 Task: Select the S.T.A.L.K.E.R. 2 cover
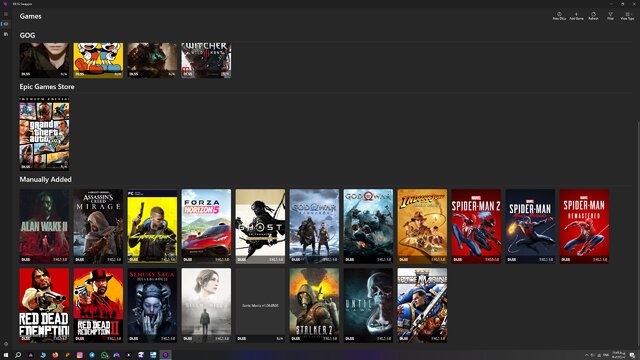(x=314, y=305)
